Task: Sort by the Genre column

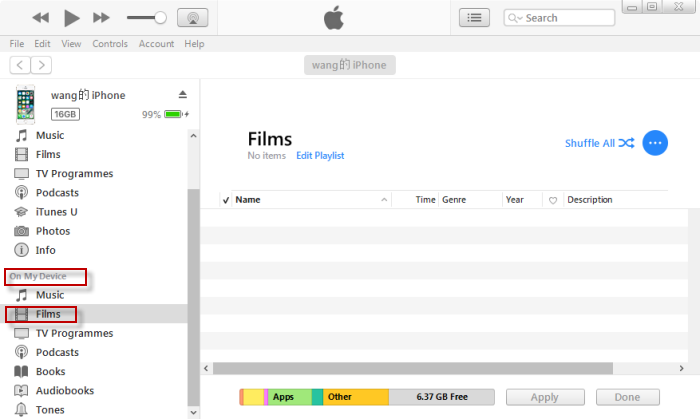Action: point(471,200)
